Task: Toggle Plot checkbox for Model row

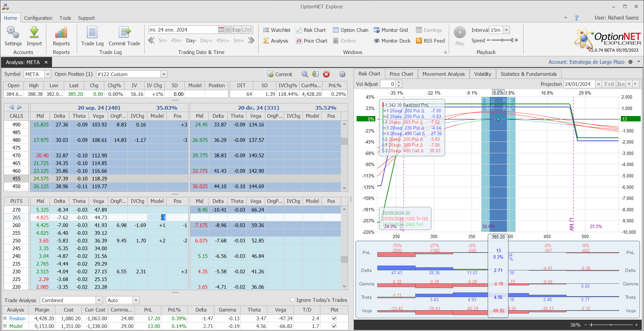Action: tap(334, 326)
